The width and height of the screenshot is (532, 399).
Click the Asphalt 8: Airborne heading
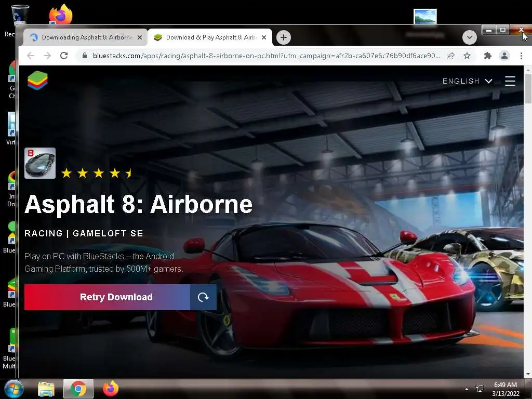[138, 204]
